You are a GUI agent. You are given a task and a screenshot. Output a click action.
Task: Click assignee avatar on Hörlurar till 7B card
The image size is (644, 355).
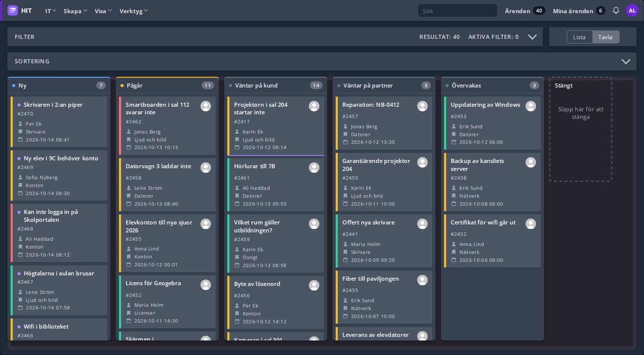[x=314, y=167]
